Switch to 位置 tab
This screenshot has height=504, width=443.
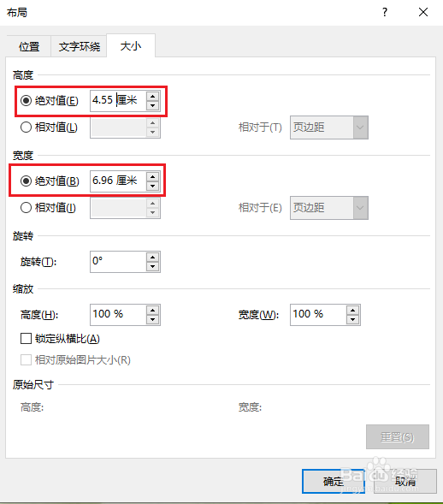click(x=29, y=46)
